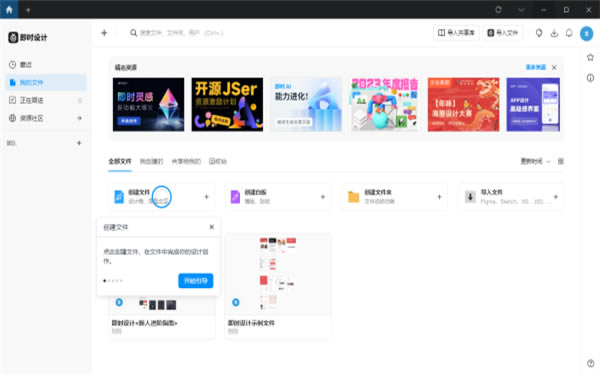Click the lightbulb icon beside the download icon

pyautogui.click(x=539, y=33)
